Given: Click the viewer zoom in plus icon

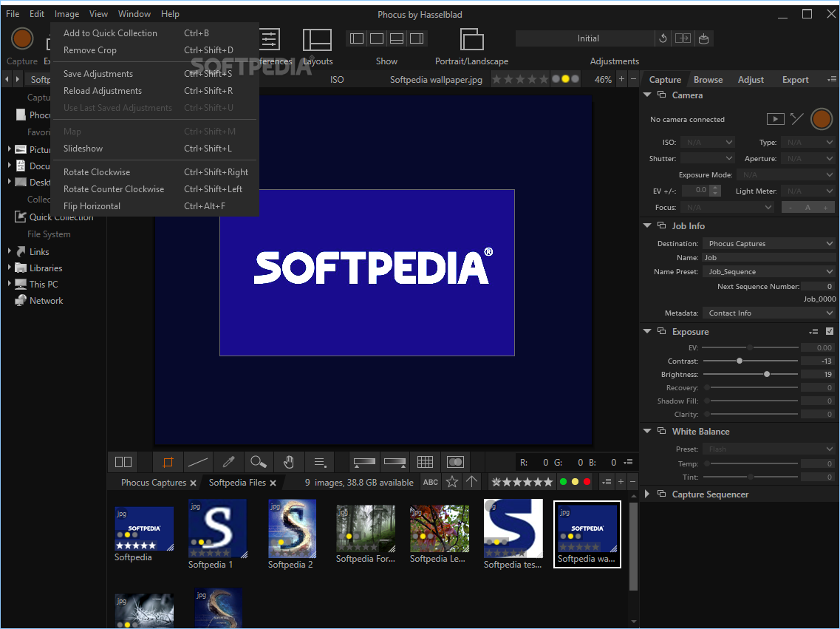Looking at the screenshot, I should (x=621, y=79).
